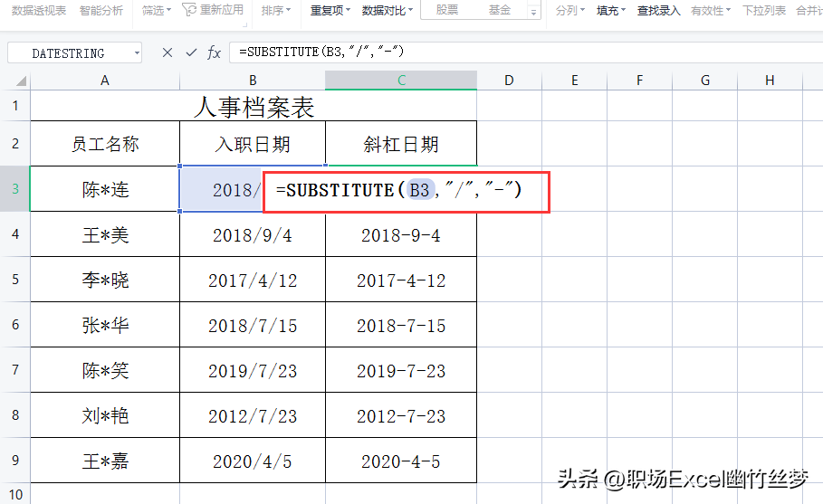Select row 3 header

(x=15, y=189)
